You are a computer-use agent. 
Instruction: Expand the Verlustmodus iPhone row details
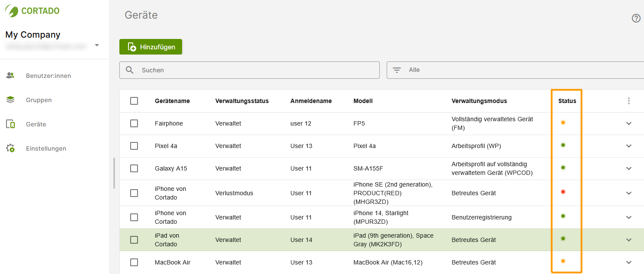[x=629, y=193]
